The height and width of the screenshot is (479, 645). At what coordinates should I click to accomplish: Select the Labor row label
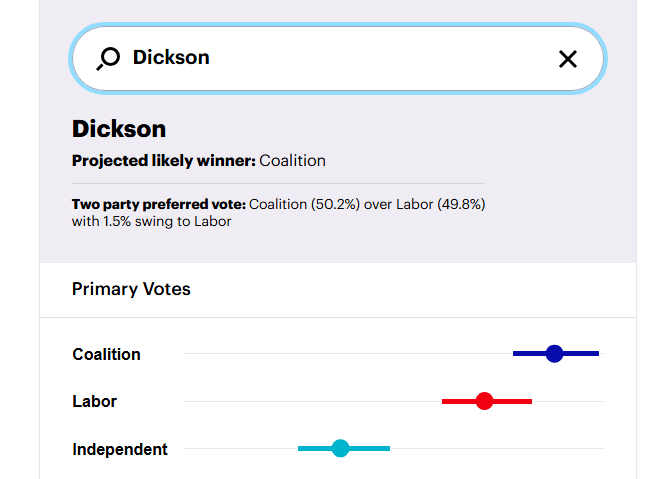coord(94,401)
